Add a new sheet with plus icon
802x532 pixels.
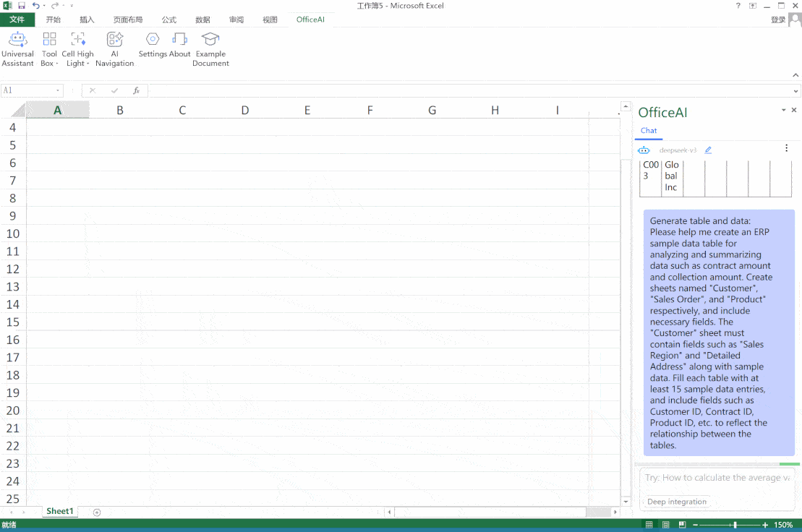[x=97, y=512]
